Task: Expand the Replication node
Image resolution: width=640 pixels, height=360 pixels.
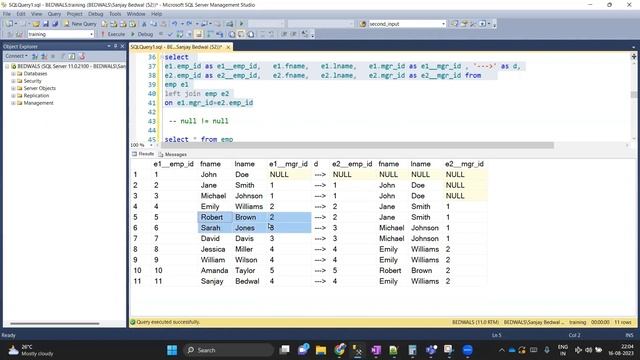Action: 13,96
